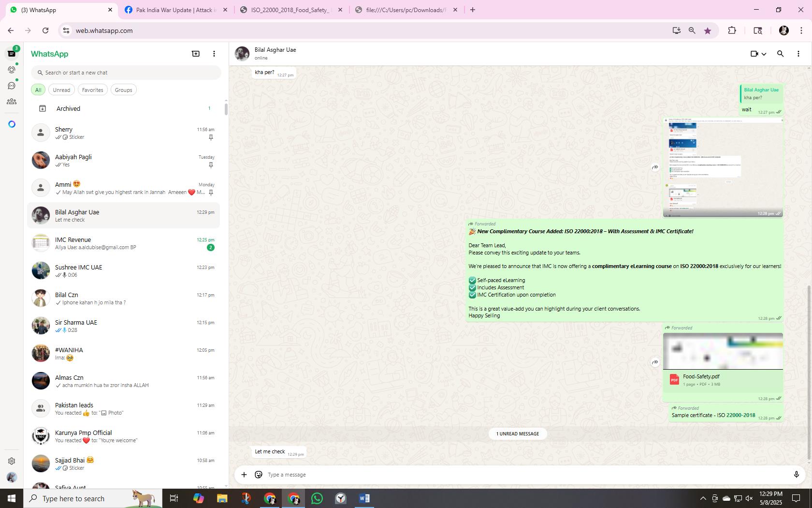The height and width of the screenshot is (508, 812).
Task: Open the IMC Revenue chat
Action: (x=124, y=243)
